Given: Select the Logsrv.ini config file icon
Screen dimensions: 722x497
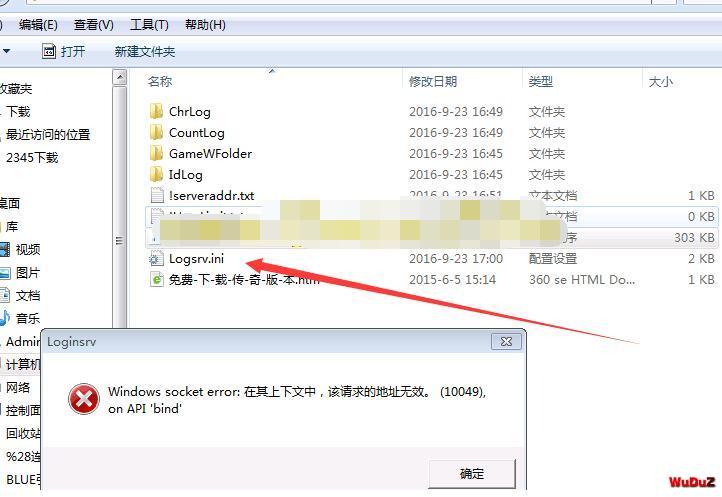Looking at the screenshot, I should tap(156, 259).
